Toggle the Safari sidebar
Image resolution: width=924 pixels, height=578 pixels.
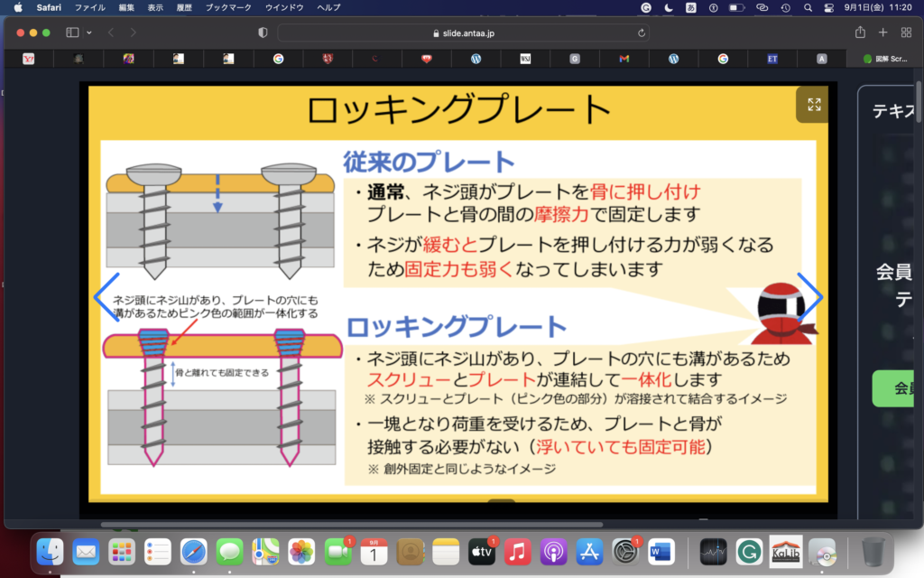(x=72, y=33)
